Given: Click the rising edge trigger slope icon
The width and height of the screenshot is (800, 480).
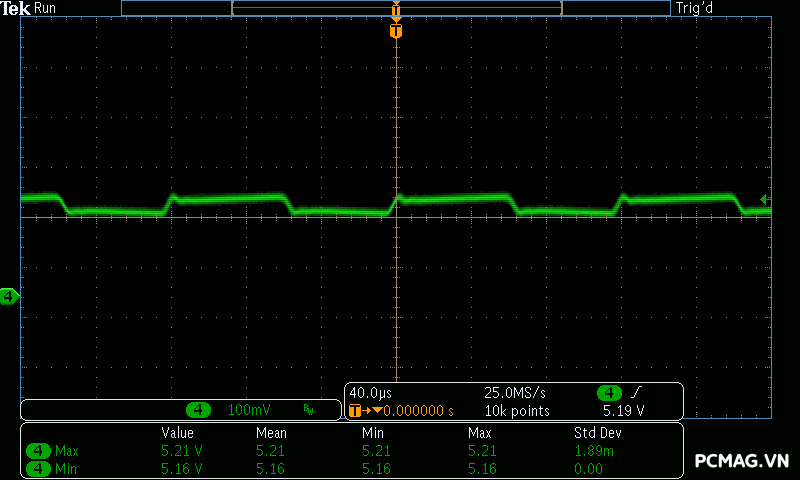Looking at the screenshot, I should click(637, 393).
